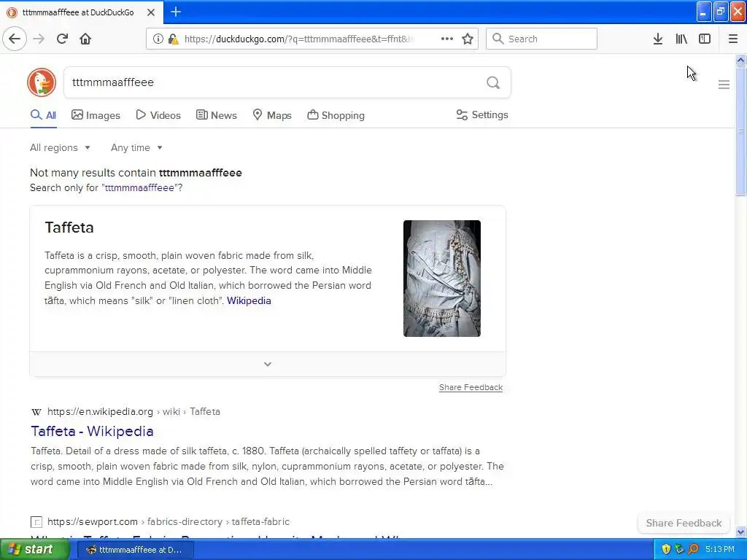
Task: Show site information icon in address bar
Action: pos(158,39)
